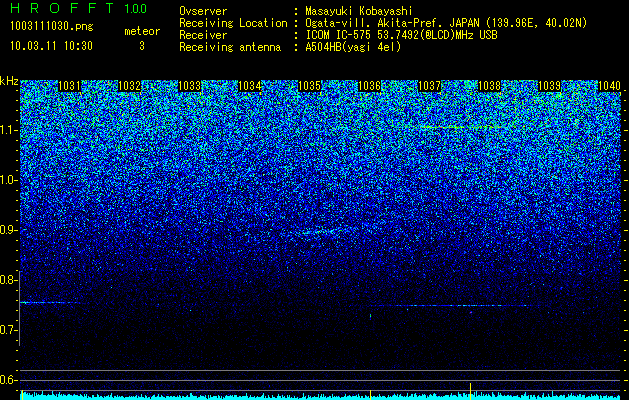Click the 1036 time marker
Screen dimensions: 629x400
click(x=369, y=86)
